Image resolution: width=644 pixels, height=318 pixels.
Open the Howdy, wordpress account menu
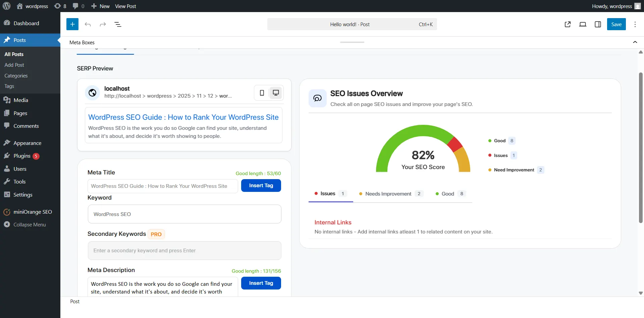coord(616,6)
